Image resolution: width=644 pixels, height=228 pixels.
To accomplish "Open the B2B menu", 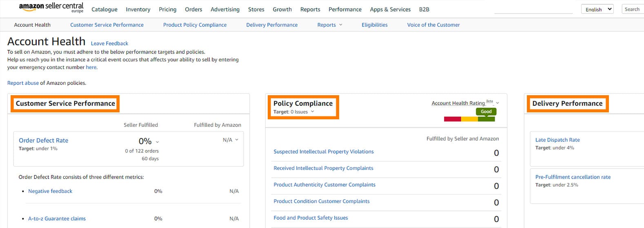I will pos(424,9).
